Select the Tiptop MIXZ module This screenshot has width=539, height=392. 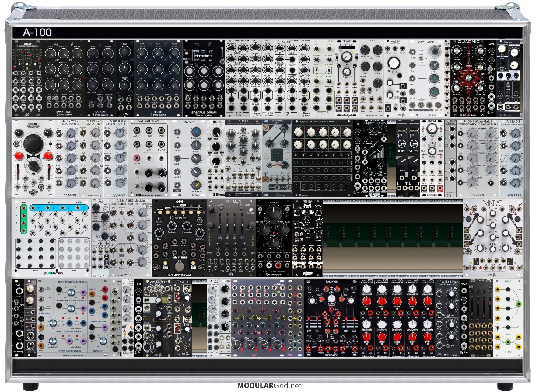point(508,318)
